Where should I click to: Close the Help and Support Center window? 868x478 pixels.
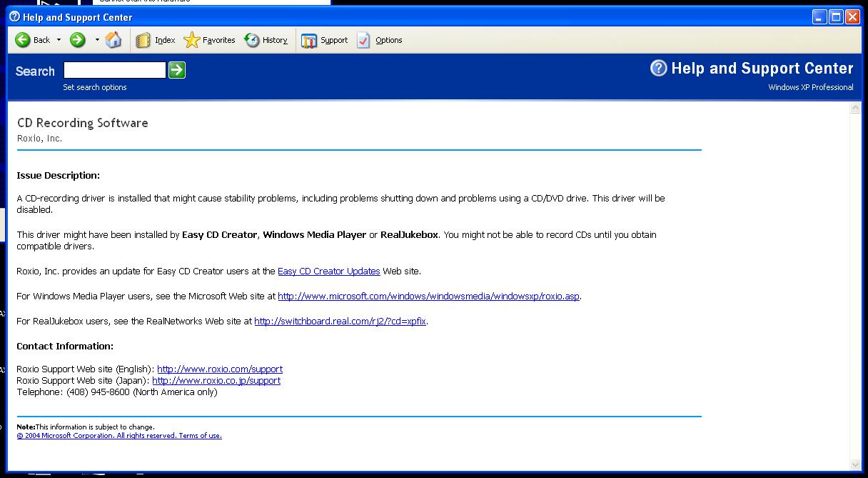pyautogui.click(x=852, y=17)
